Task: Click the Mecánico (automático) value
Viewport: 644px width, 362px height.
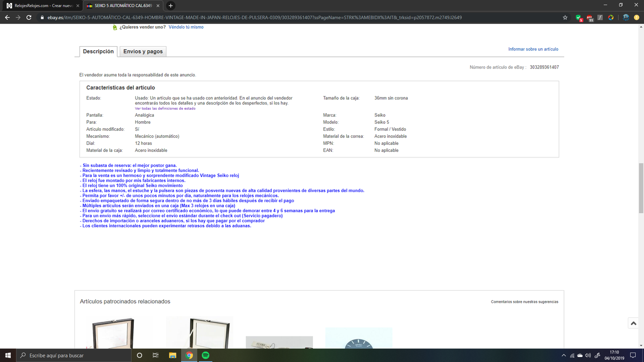Action: [x=157, y=136]
